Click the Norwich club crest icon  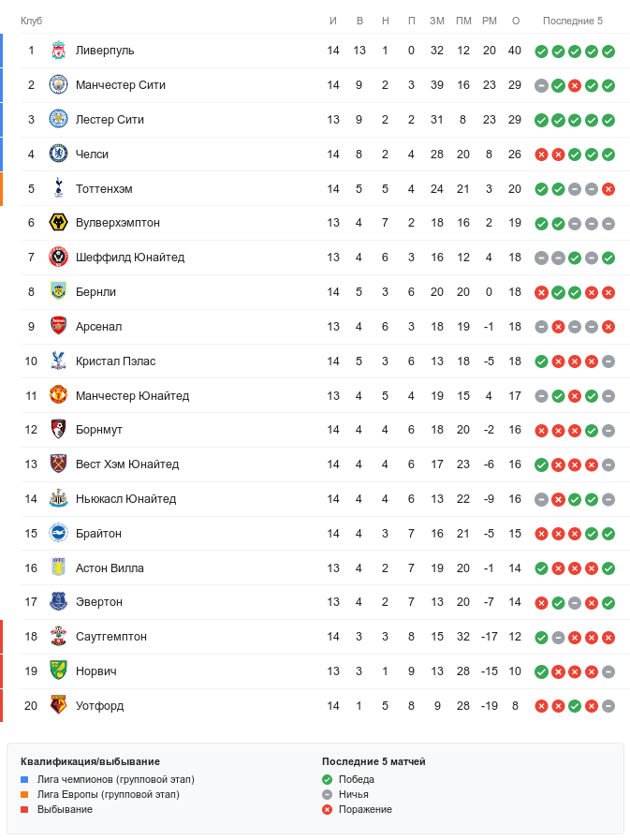coord(58,671)
